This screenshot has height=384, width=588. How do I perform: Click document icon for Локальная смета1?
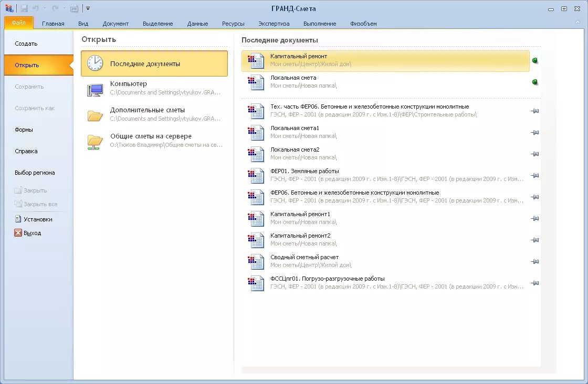pos(256,132)
